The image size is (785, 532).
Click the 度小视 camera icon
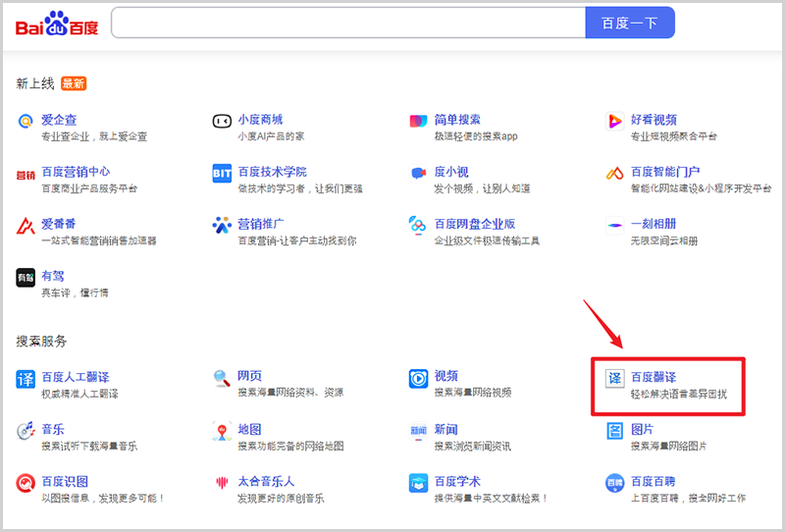click(x=418, y=174)
